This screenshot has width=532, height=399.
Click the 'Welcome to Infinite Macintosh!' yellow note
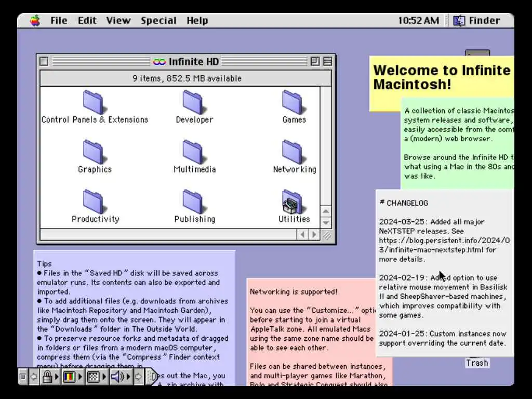[x=442, y=77]
